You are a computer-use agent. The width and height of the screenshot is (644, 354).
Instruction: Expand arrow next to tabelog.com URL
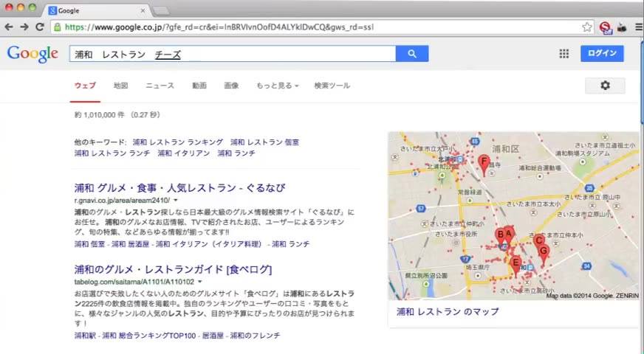199,282
